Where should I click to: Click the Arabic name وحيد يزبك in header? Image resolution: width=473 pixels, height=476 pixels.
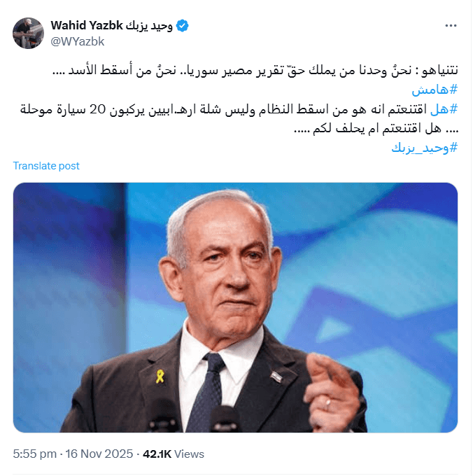pos(149,25)
